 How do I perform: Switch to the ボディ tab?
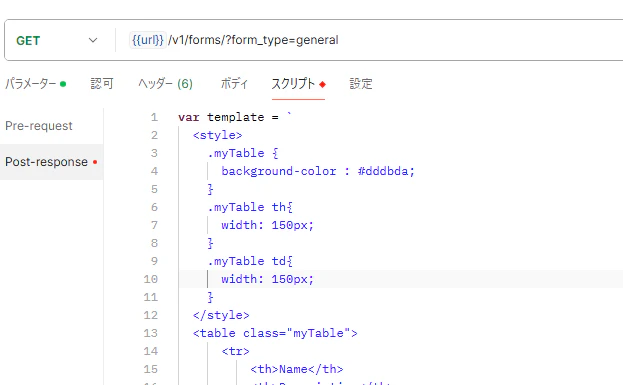point(234,84)
